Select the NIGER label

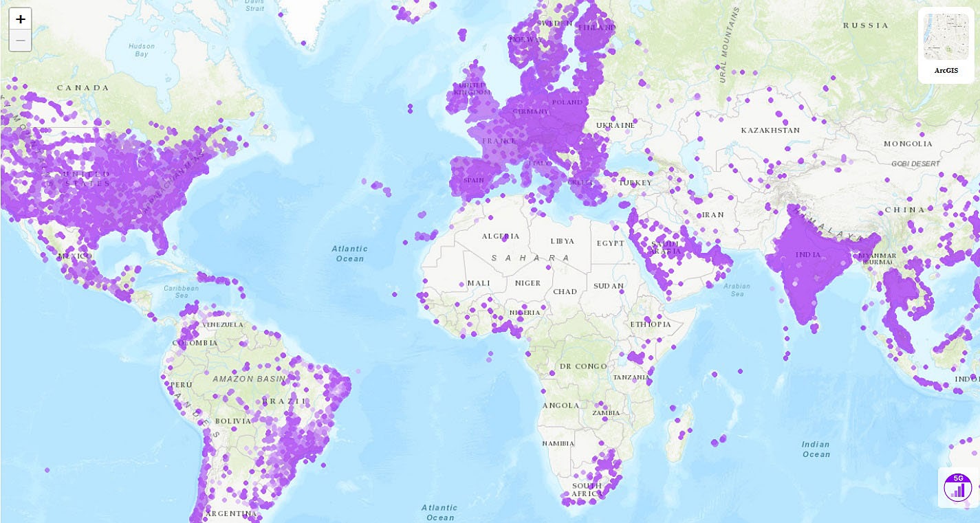[527, 283]
